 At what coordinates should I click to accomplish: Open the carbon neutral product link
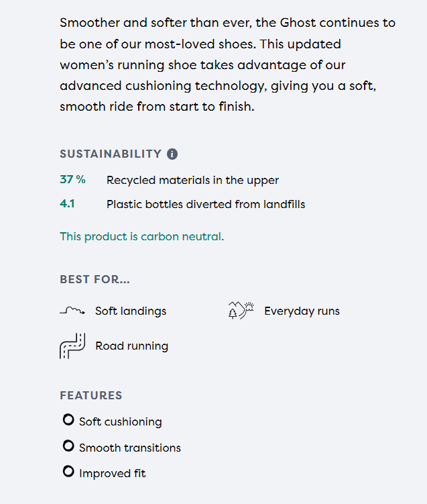pos(141,236)
